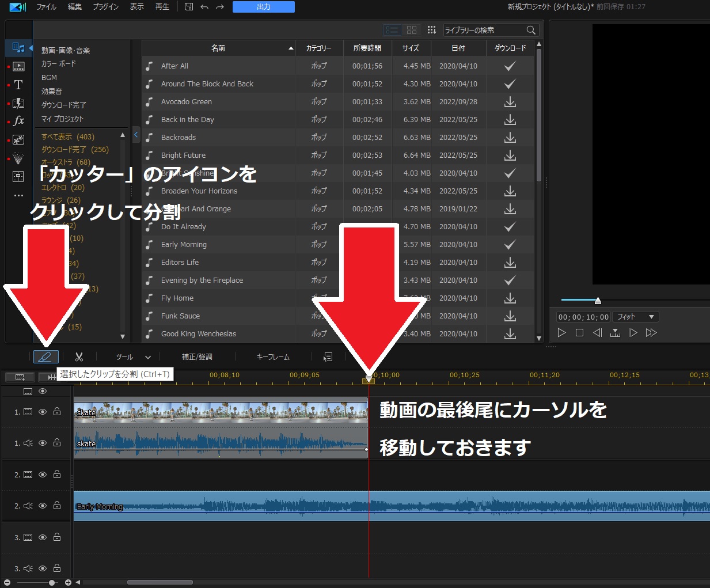Click the scissors split clip icon

pyautogui.click(x=79, y=357)
